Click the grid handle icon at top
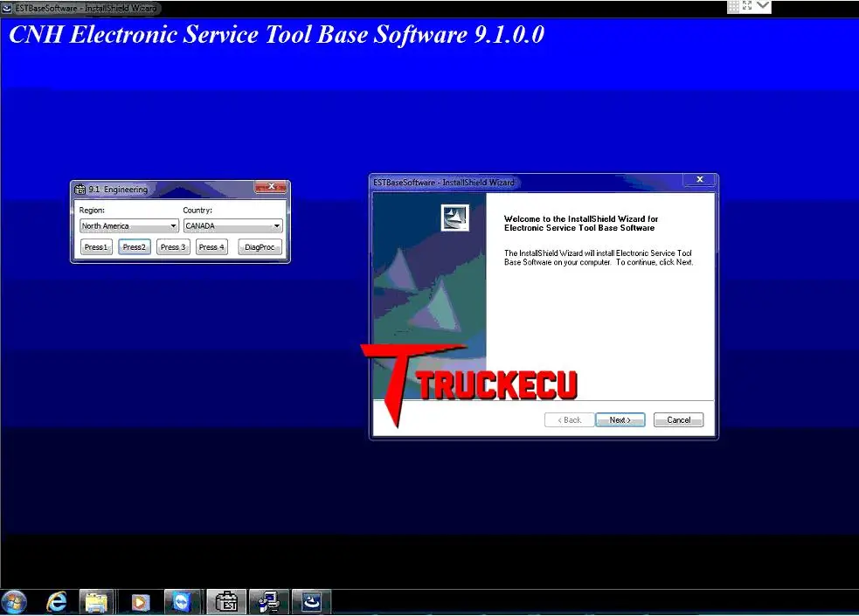 coord(733,6)
